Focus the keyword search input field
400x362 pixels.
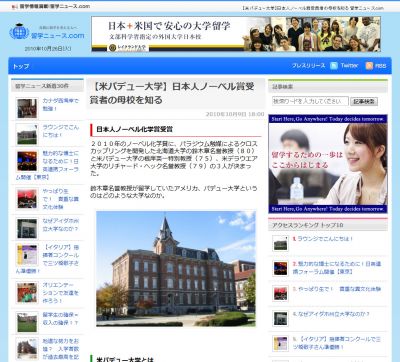(310, 101)
